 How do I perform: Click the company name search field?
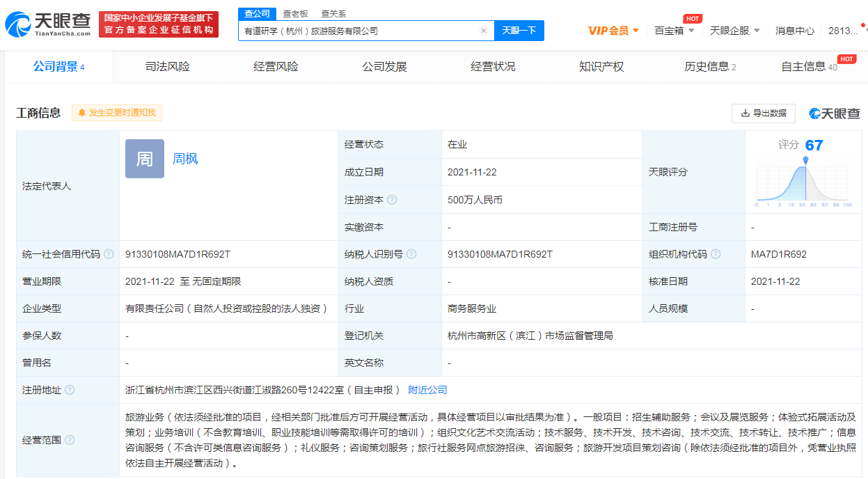tap(358, 31)
